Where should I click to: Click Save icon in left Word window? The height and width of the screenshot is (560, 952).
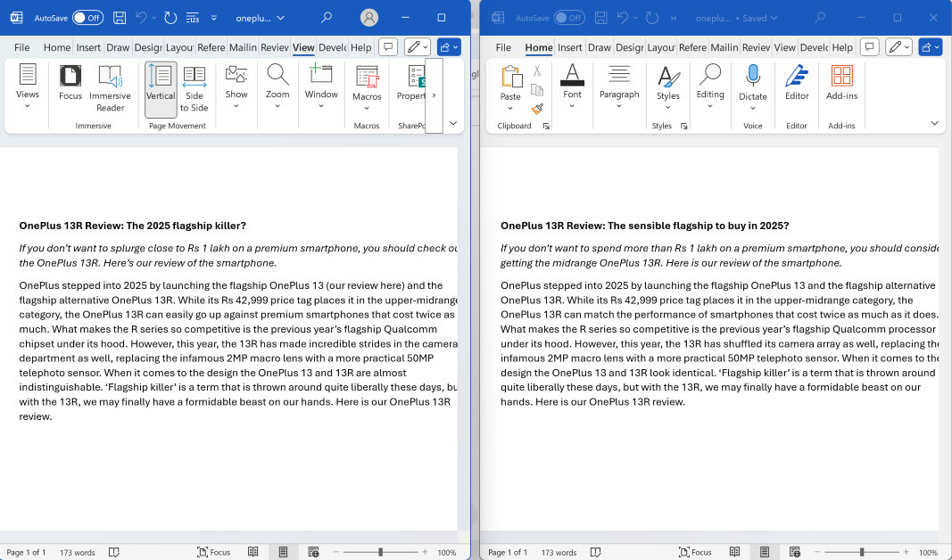pyautogui.click(x=120, y=18)
